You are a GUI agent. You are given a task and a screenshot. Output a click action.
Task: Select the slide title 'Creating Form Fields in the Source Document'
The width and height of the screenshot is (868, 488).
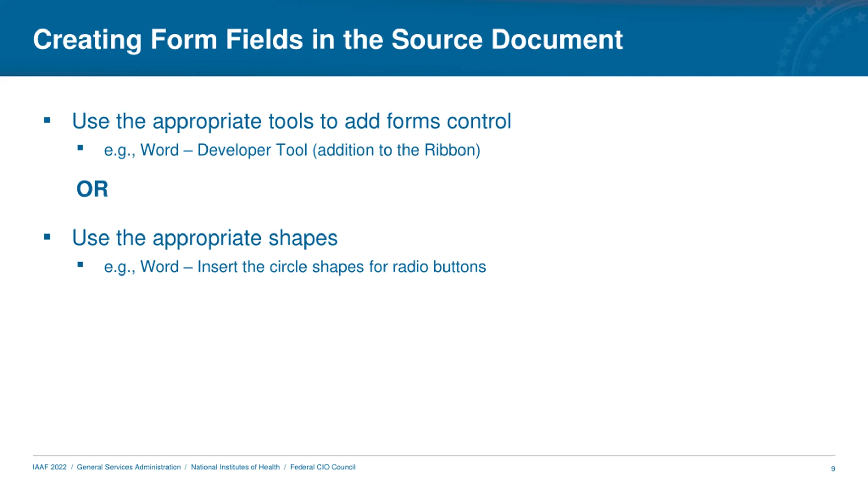(x=328, y=40)
